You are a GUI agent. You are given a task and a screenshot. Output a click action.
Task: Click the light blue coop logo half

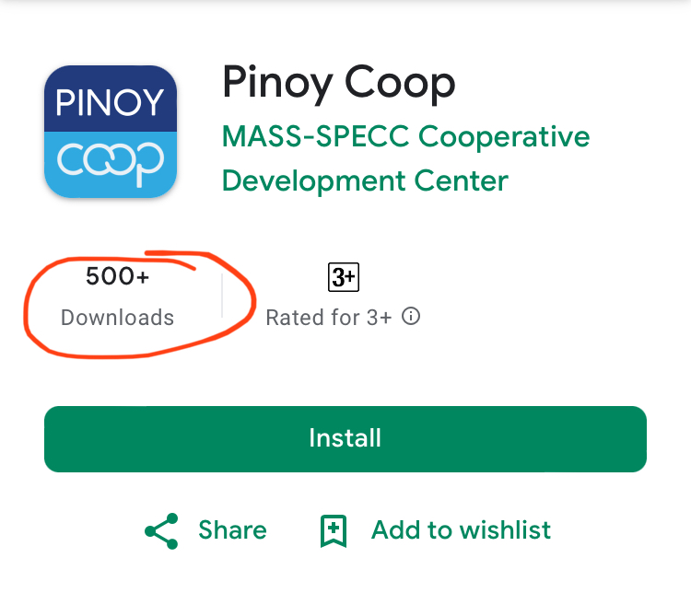(x=111, y=165)
